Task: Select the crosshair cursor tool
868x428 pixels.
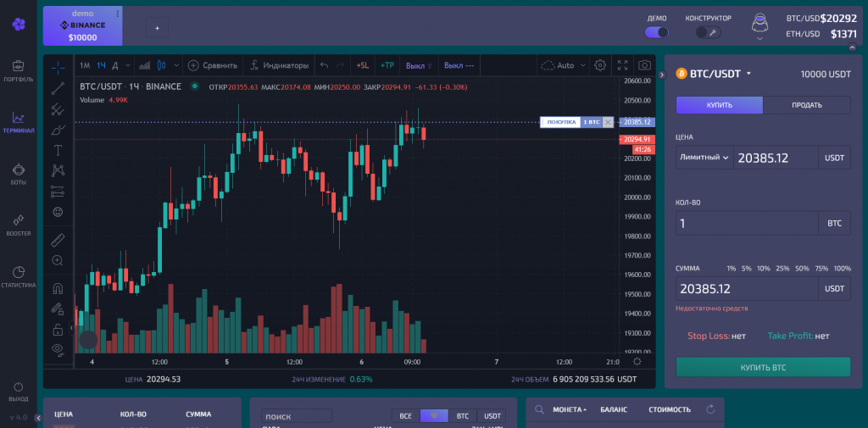Action: [58, 68]
